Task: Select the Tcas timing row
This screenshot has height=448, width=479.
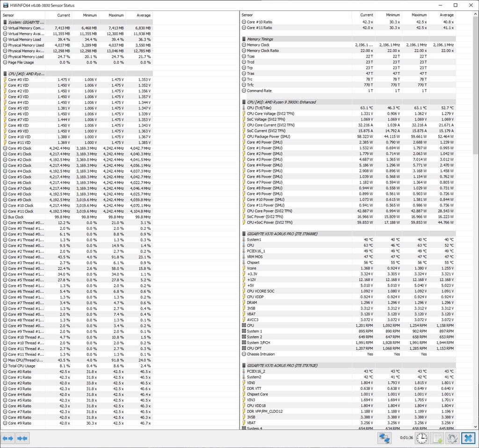Action: (x=348, y=56)
